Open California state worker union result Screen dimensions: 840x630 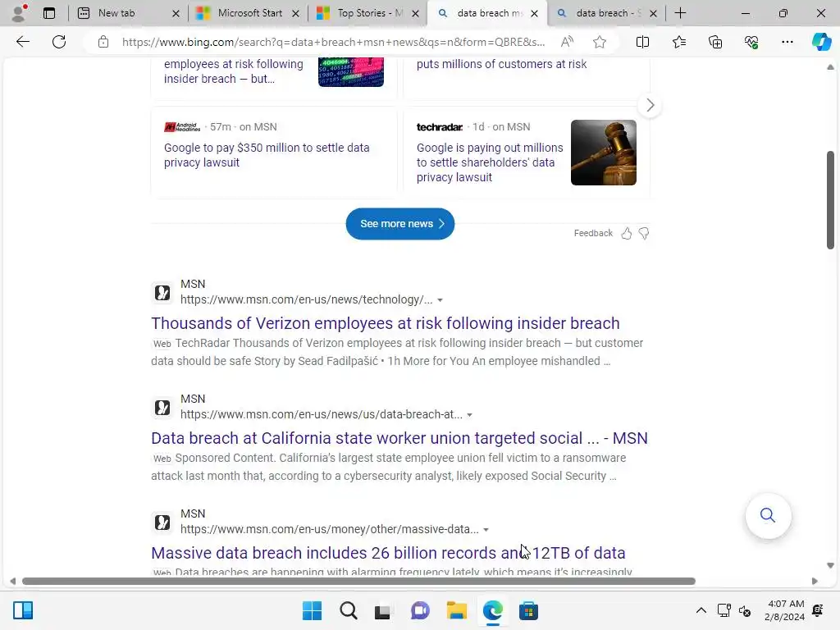click(x=399, y=438)
